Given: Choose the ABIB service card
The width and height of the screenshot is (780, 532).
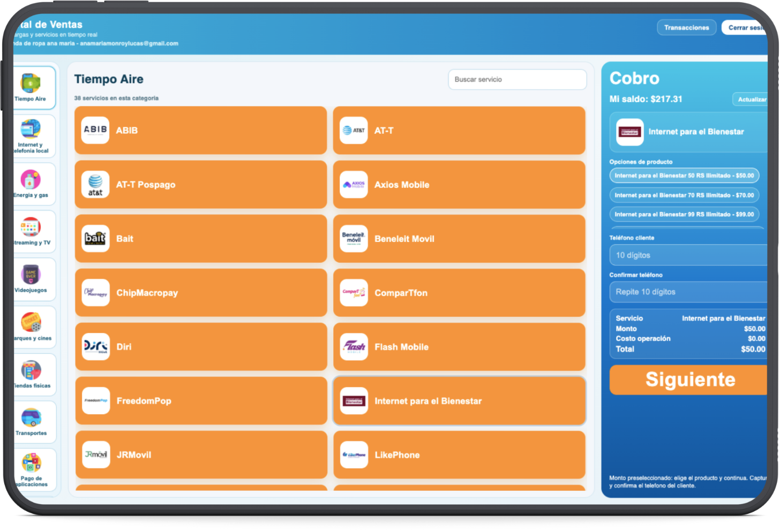Looking at the screenshot, I should (x=201, y=130).
